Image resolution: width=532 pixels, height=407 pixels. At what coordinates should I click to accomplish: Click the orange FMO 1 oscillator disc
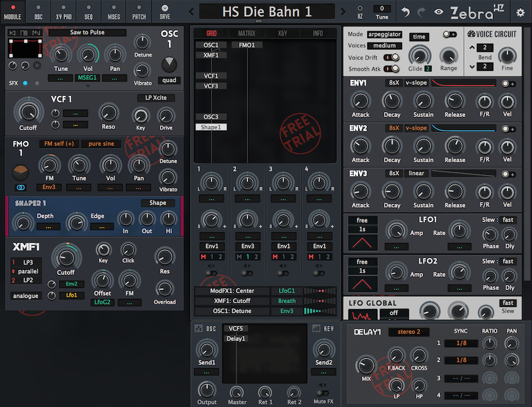20,172
